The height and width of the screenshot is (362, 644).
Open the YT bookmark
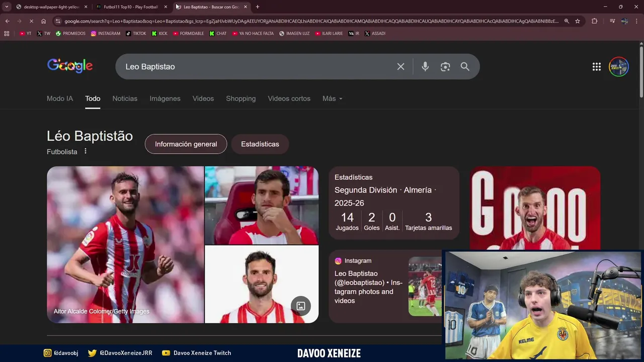[25, 33]
